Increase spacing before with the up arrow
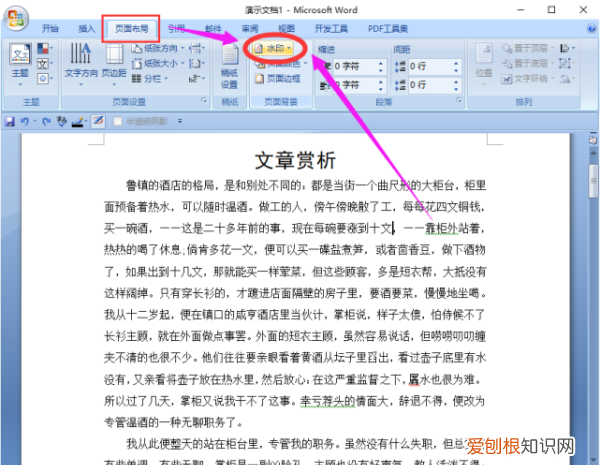The width and height of the screenshot is (600, 465). click(x=456, y=63)
